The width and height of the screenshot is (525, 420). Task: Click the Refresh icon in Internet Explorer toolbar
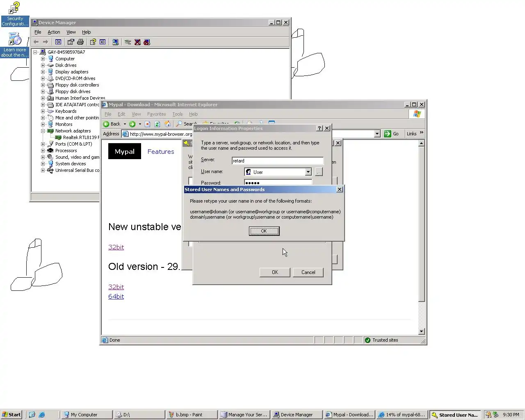[x=157, y=124]
